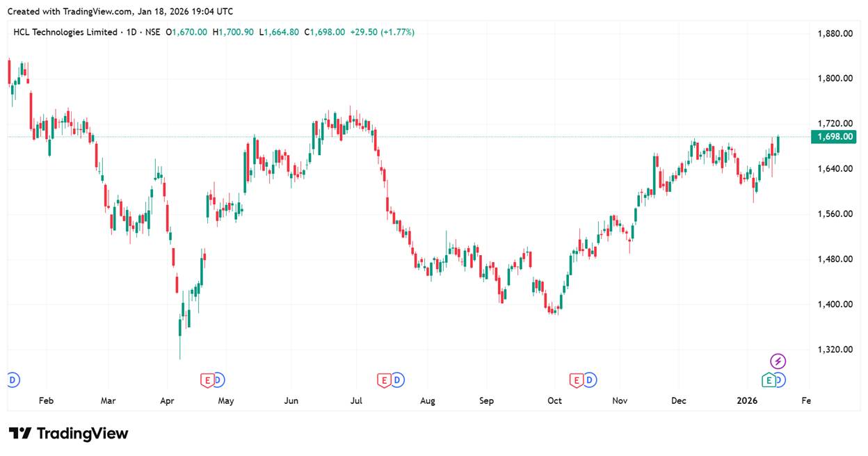
Task: Click the dividend marker in October
Action: point(590,380)
